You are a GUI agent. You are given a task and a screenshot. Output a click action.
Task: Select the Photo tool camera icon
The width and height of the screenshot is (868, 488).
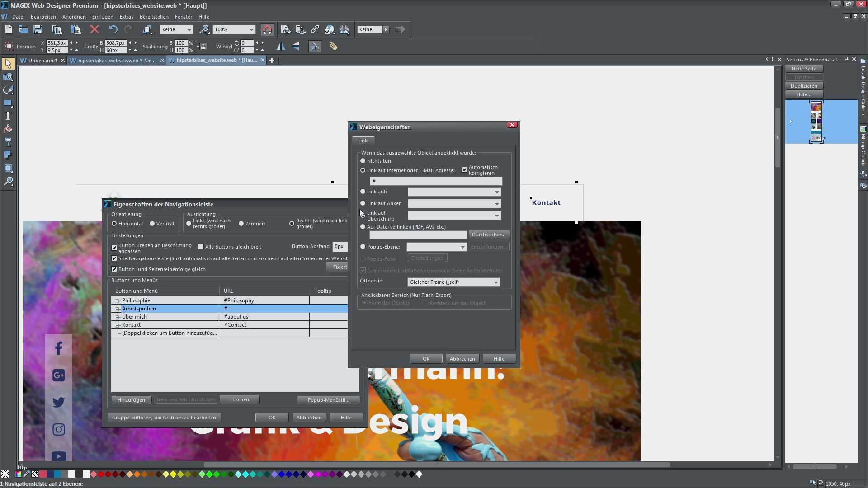click(8, 77)
